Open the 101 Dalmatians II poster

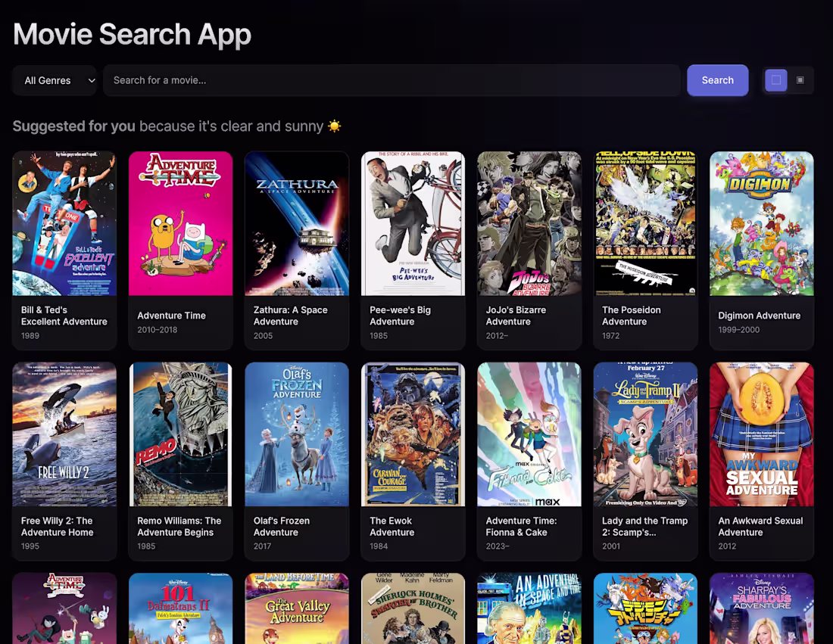pyautogui.click(x=181, y=608)
